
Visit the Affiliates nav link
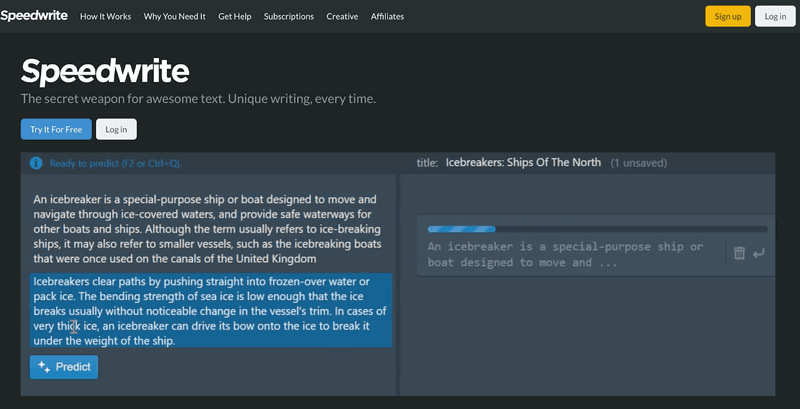click(x=388, y=17)
